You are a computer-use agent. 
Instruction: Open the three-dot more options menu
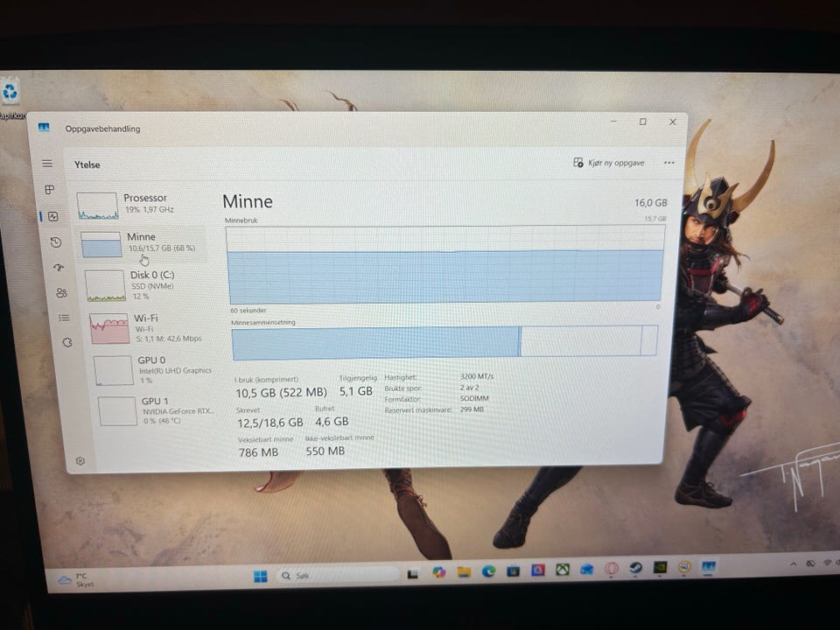click(669, 163)
